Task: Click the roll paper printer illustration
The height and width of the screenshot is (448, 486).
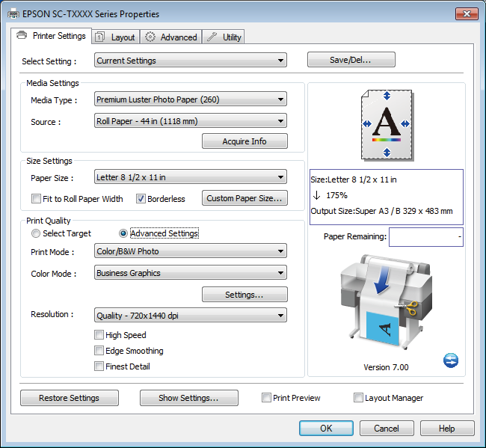Action: tap(387, 302)
